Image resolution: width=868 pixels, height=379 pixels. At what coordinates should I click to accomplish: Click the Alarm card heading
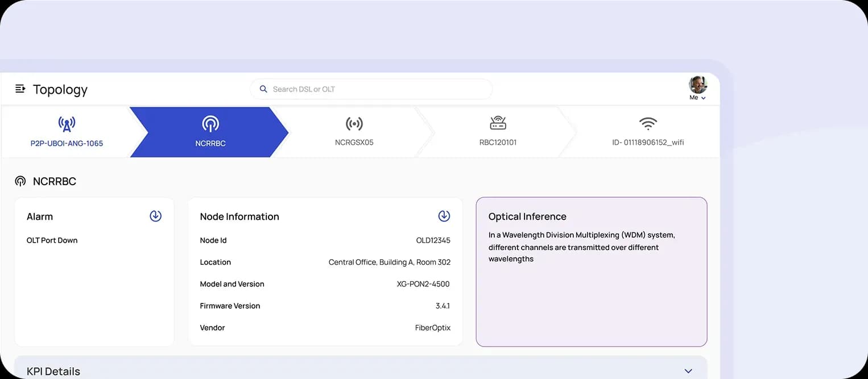coord(40,216)
